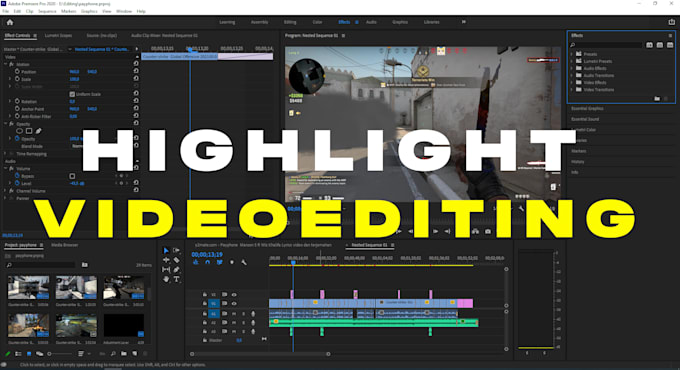Select the Track Select Forward tool
Image resolution: width=680 pixels, height=370 pixels.
tap(177, 250)
